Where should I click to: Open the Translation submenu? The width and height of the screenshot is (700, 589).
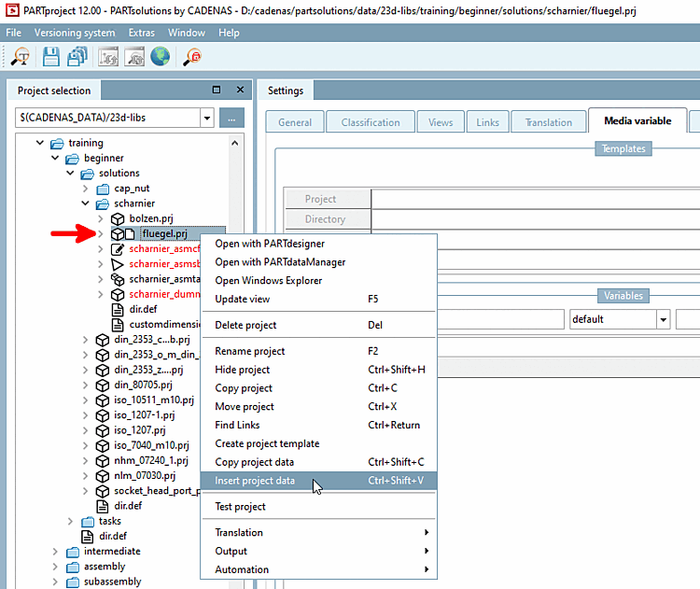tap(319, 533)
